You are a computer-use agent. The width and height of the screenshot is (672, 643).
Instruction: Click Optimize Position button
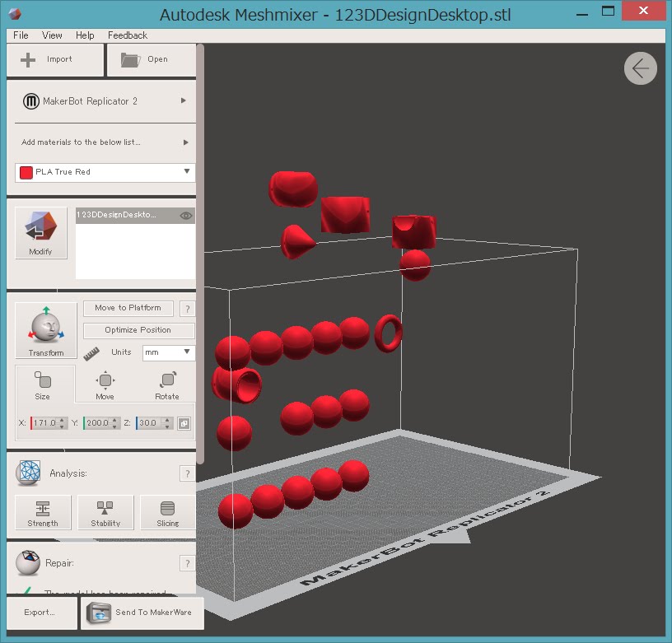pyautogui.click(x=138, y=330)
